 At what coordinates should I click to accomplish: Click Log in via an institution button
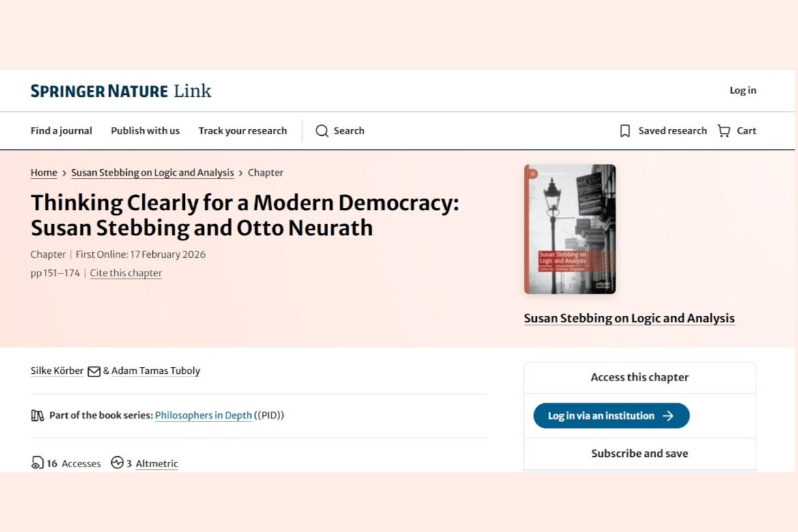coord(611,416)
